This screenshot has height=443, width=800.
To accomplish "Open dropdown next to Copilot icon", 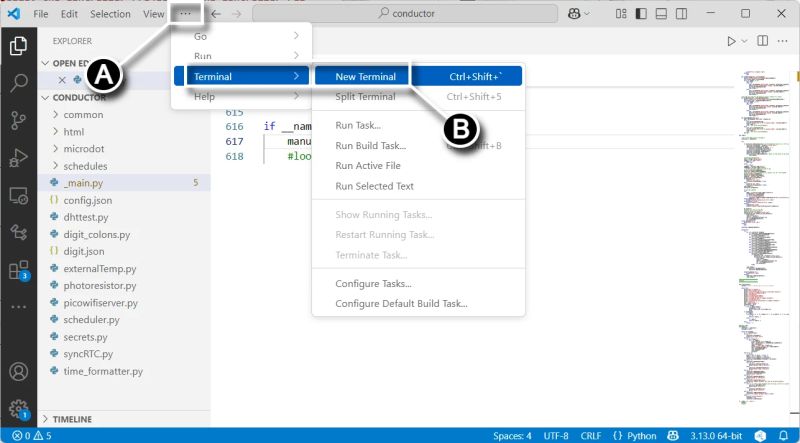I will [x=587, y=14].
